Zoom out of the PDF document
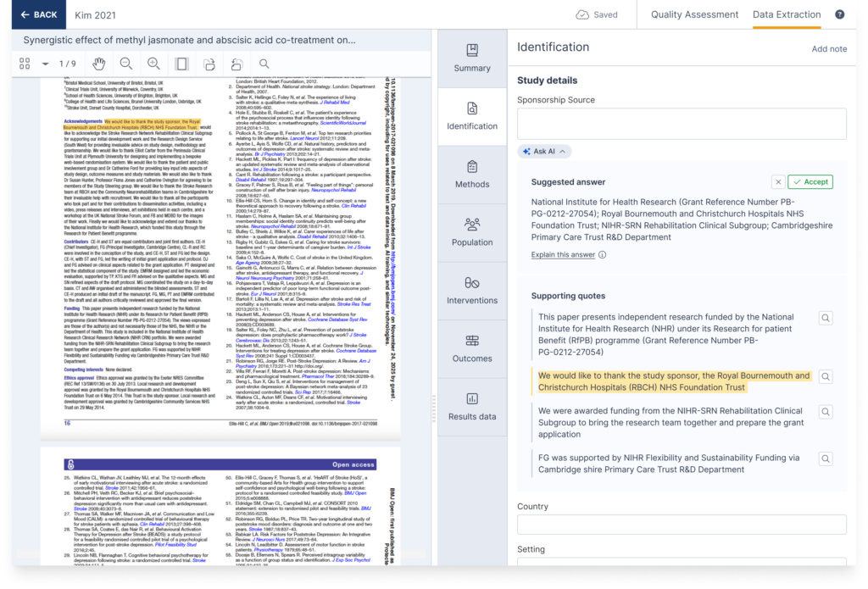868x589 pixels. (126, 64)
